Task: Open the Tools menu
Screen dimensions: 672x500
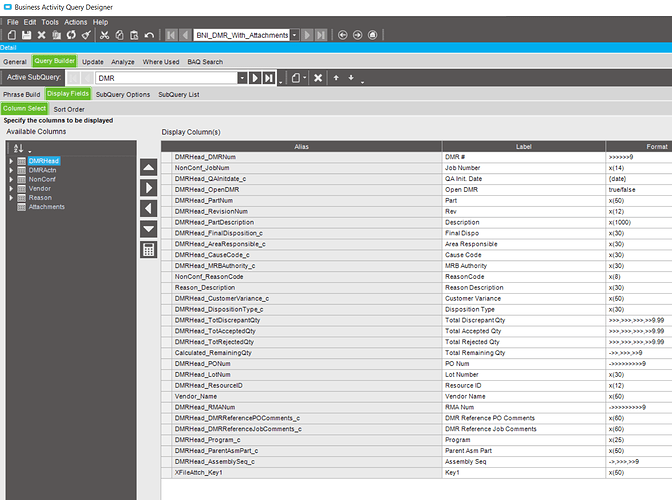Action: coord(49,21)
